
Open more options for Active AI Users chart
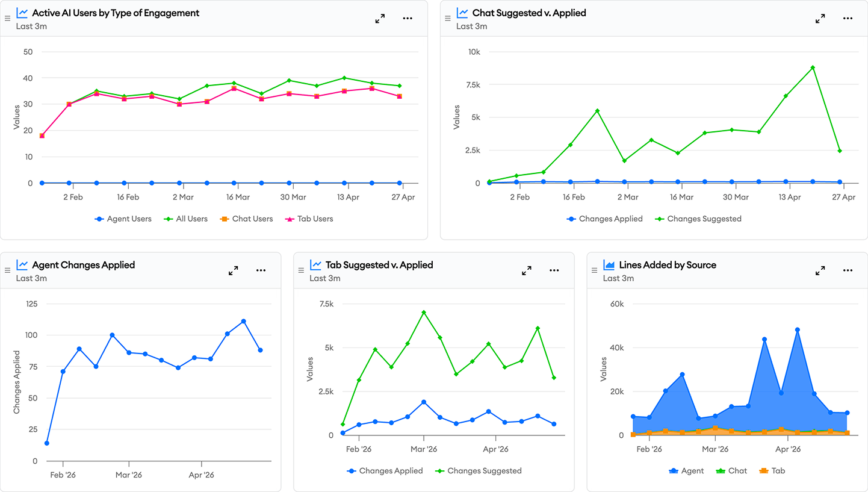[x=408, y=19]
